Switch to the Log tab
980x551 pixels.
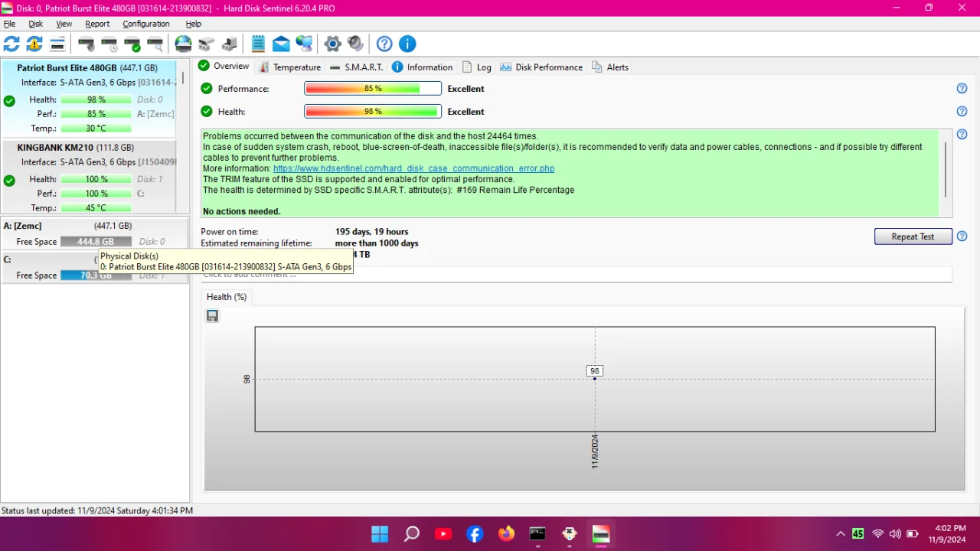tap(476, 67)
